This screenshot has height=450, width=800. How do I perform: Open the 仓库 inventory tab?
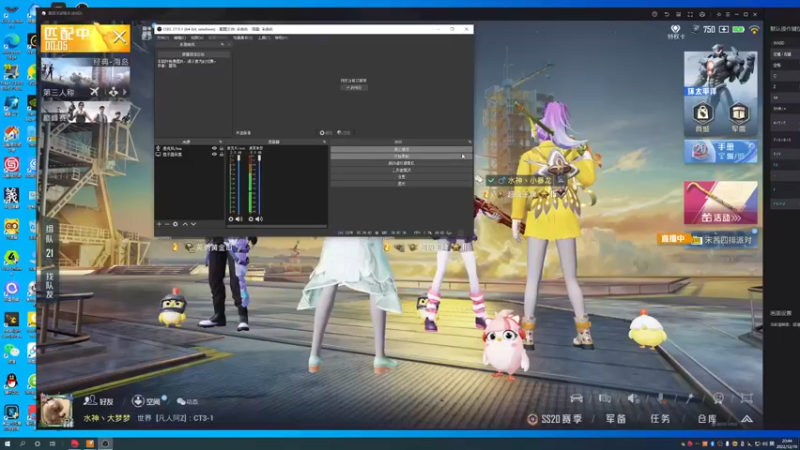[x=707, y=419]
